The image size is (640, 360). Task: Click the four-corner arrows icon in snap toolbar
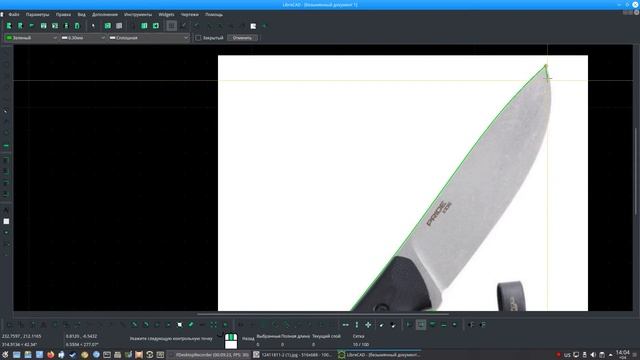213,324
